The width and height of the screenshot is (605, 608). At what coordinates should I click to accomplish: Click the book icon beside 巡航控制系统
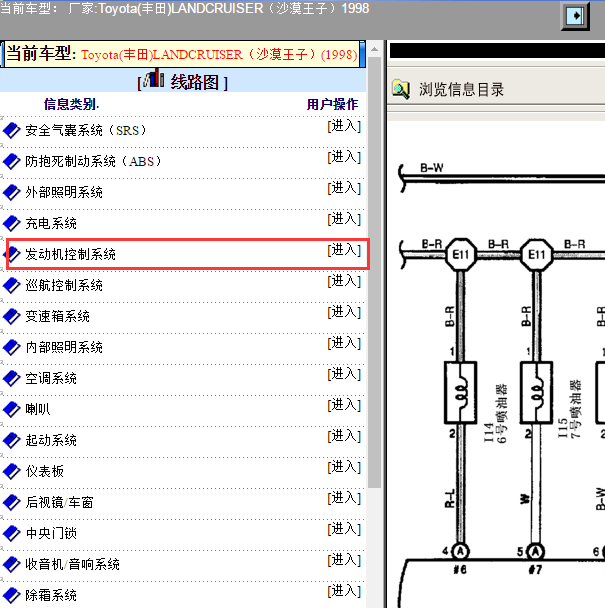12,285
